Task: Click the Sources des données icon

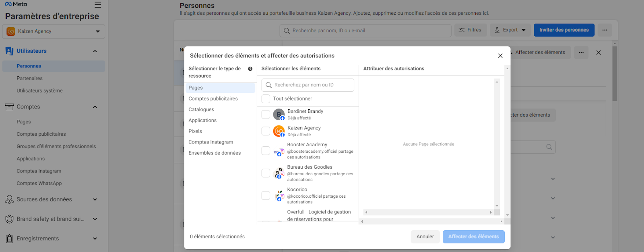Action: (9, 199)
